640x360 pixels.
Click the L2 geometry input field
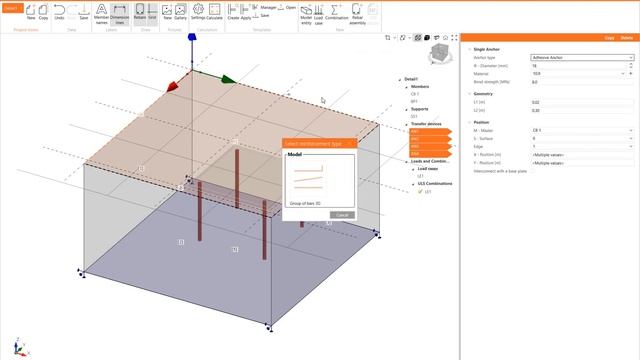click(582, 111)
